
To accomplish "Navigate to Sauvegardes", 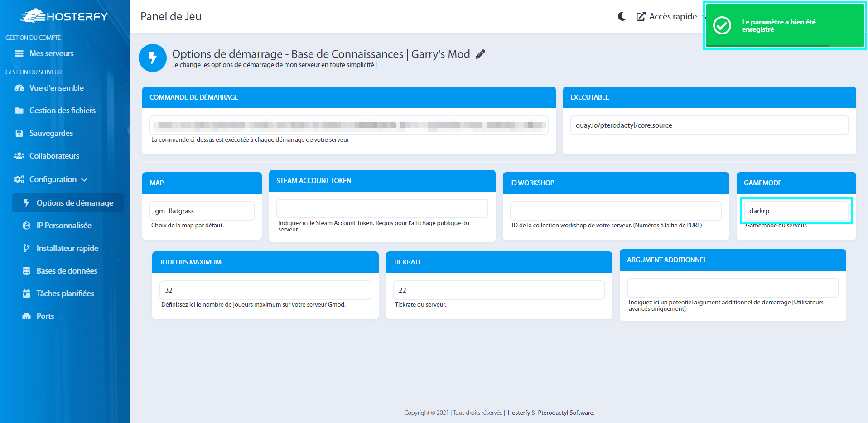I will (x=51, y=133).
